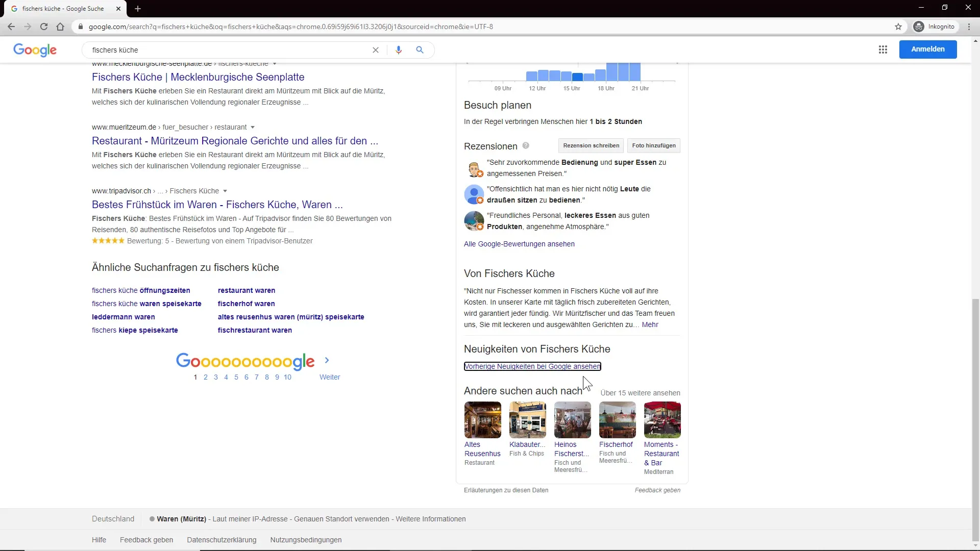Click the avatar of the third review
Image resolution: width=980 pixels, height=551 pixels.
474,221
